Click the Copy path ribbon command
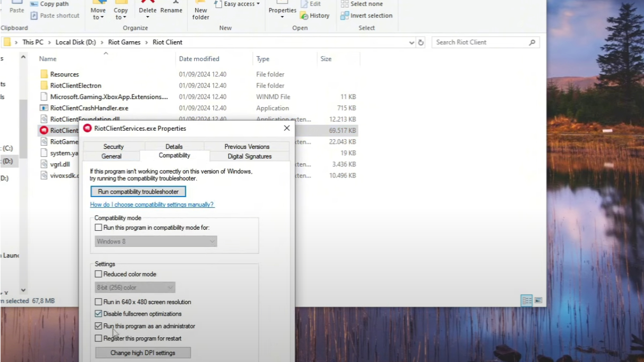This screenshot has height=362, width=644. coord(49,4)
